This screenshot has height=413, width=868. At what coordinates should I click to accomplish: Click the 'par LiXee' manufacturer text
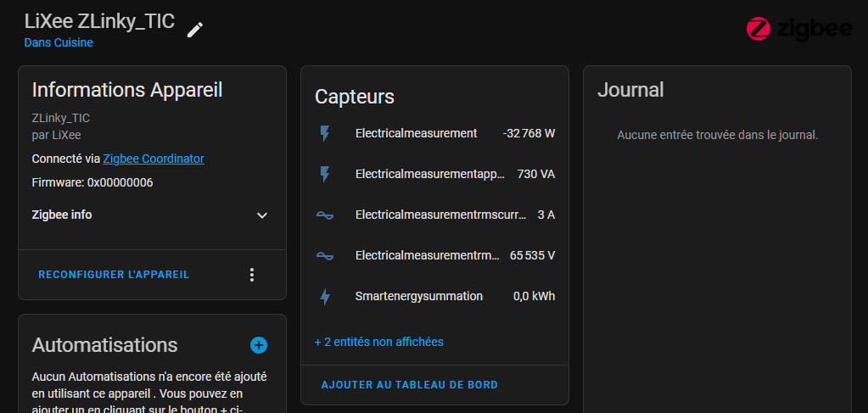pyautogui.click(x=57, y=135)
